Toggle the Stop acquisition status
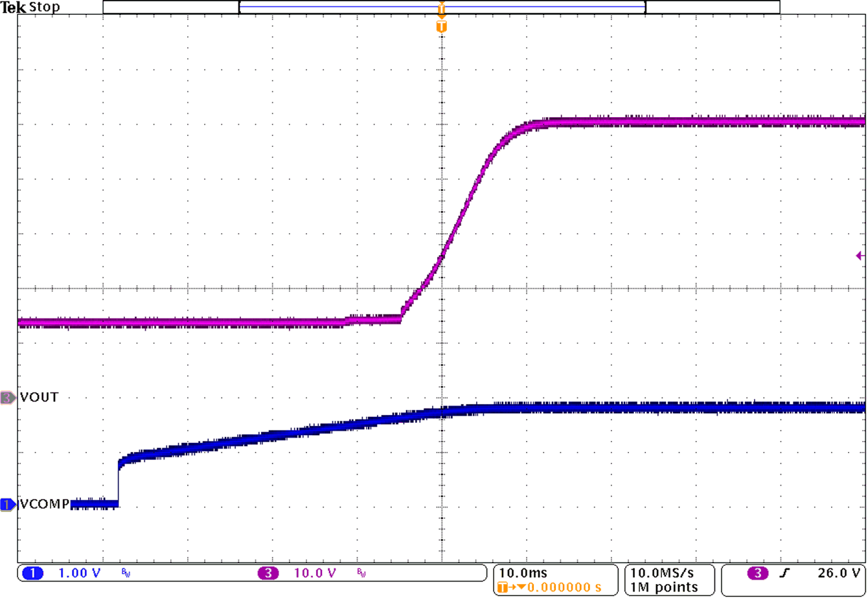The image size is (868, 606). pyautogui.click(x=45, y=7)
